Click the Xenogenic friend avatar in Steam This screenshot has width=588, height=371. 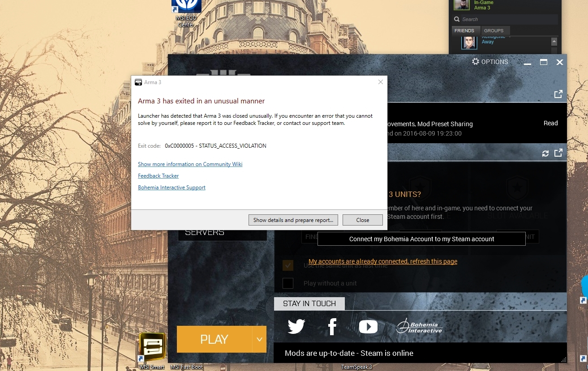pos(469,43)
